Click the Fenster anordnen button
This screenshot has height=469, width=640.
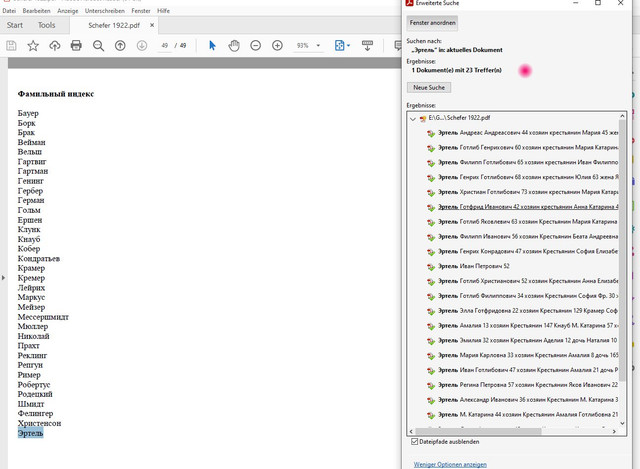click(x=432, y=23)
